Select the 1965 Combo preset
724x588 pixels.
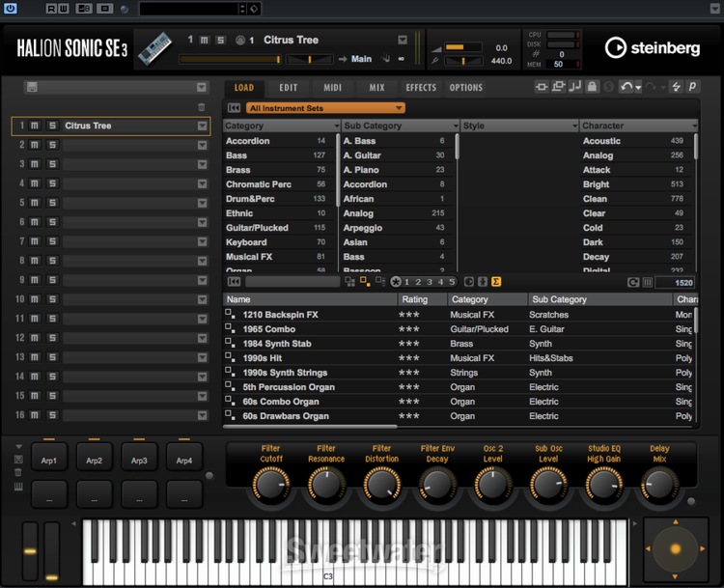coord(269,329)
